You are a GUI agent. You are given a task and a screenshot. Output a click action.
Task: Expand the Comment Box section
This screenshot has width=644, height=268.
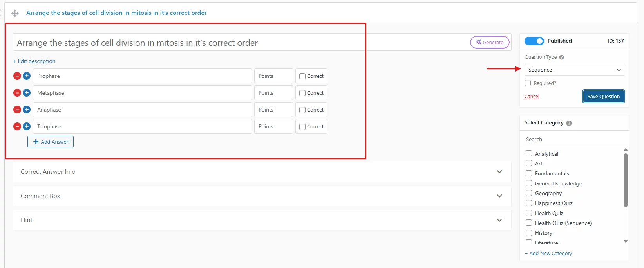(262, 196)
